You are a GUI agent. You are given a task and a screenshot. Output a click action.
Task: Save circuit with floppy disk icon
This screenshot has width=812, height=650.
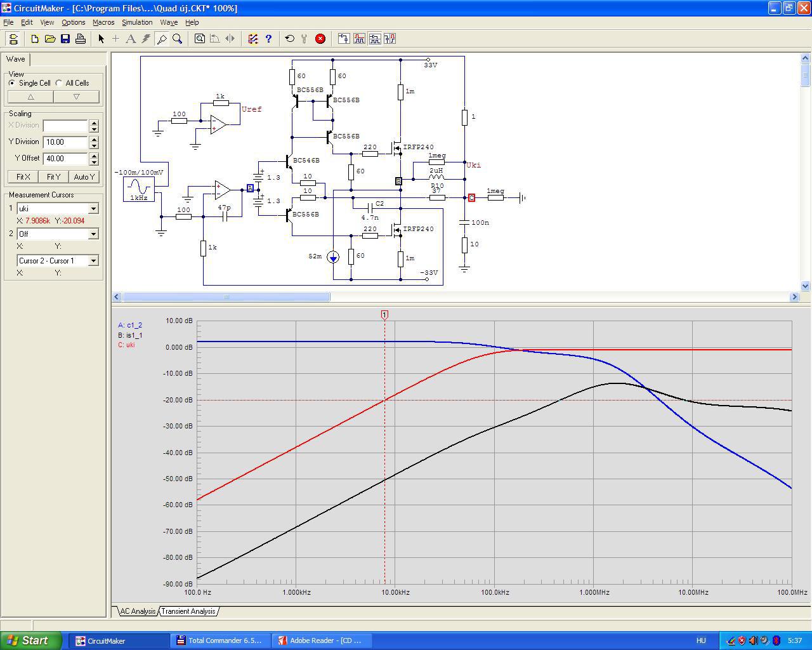tap(65, 39)
